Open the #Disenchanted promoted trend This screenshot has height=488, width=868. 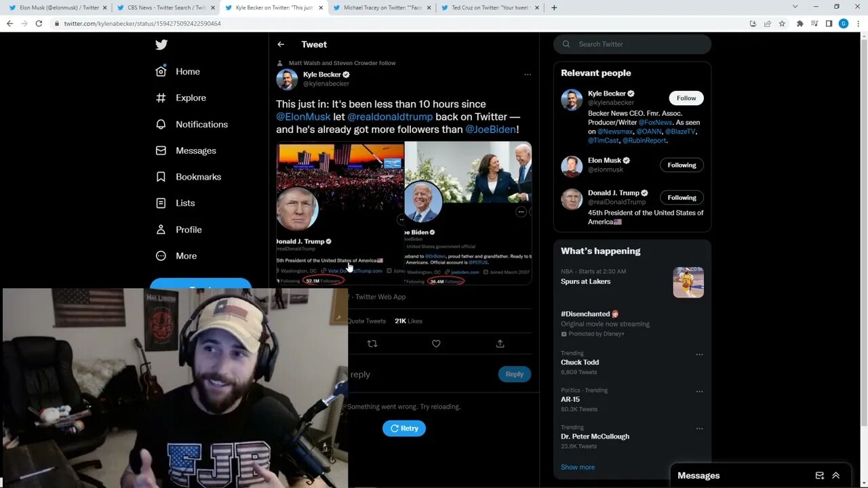click(x=632, y=323)
